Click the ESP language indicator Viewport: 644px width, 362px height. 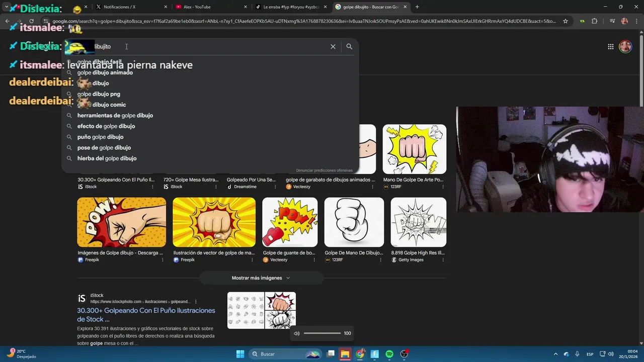(591, 354)
